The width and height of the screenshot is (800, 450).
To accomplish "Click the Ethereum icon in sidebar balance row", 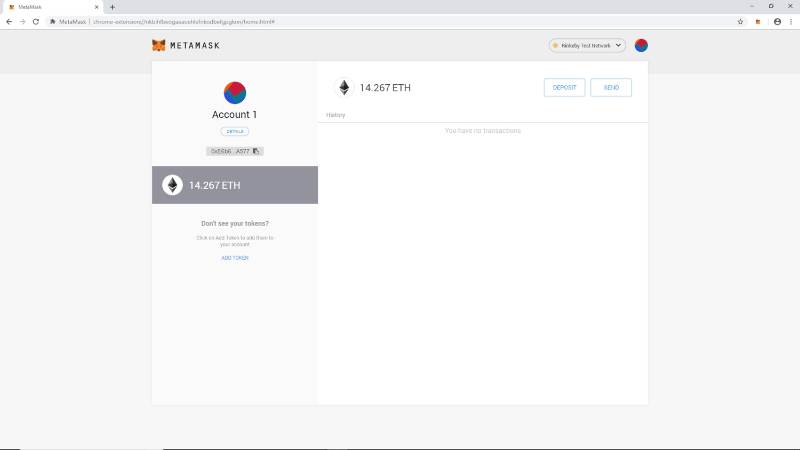I will click(x=172, y=185).
